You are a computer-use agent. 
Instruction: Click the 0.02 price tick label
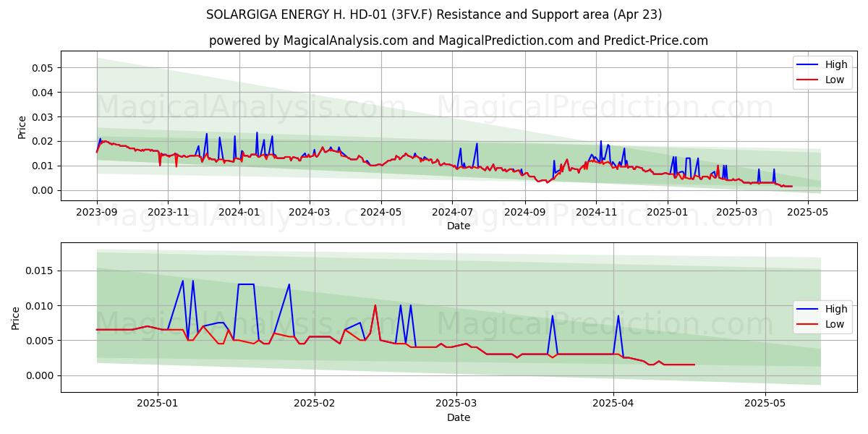[43, 142]
